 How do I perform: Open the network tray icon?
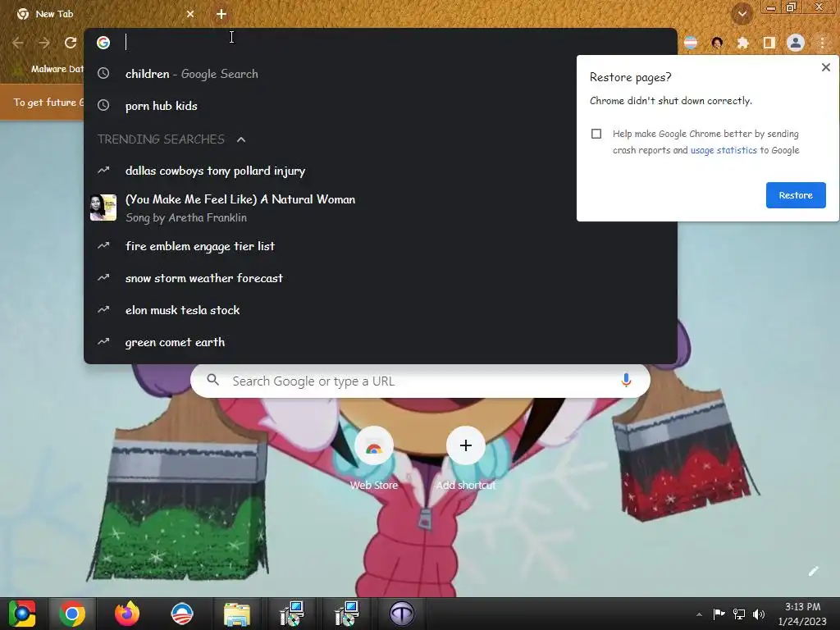click(739, 614)
